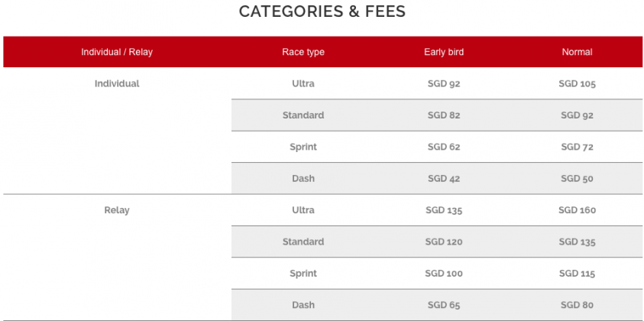Click the Relay category row label
The width and height of the screenshot is (644, 321).
pyautogui.click(x=117, y=210)
